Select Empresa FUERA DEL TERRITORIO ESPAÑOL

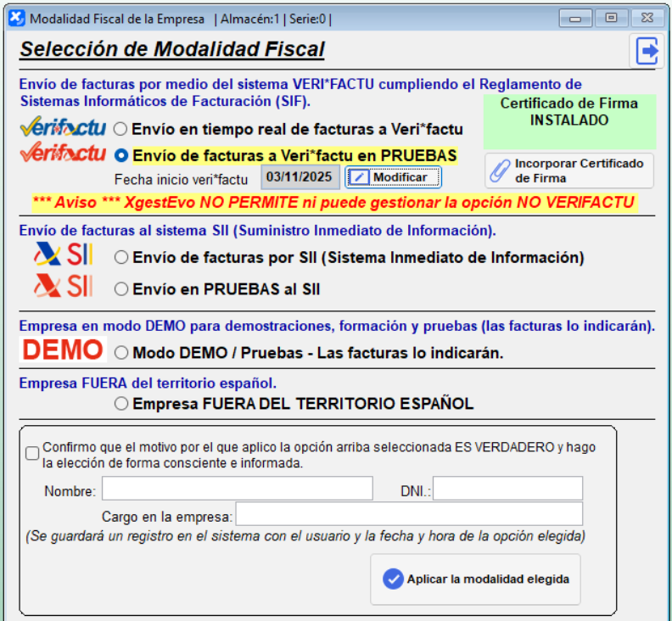[x=121, y=404]
